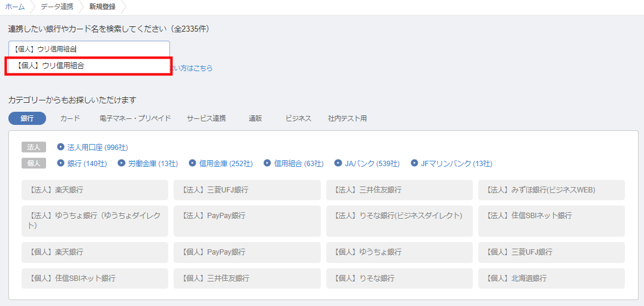The width and height of the screenshot is (644, 306).
Task: Select the 銀行 category tab
Action: point(27,118)
